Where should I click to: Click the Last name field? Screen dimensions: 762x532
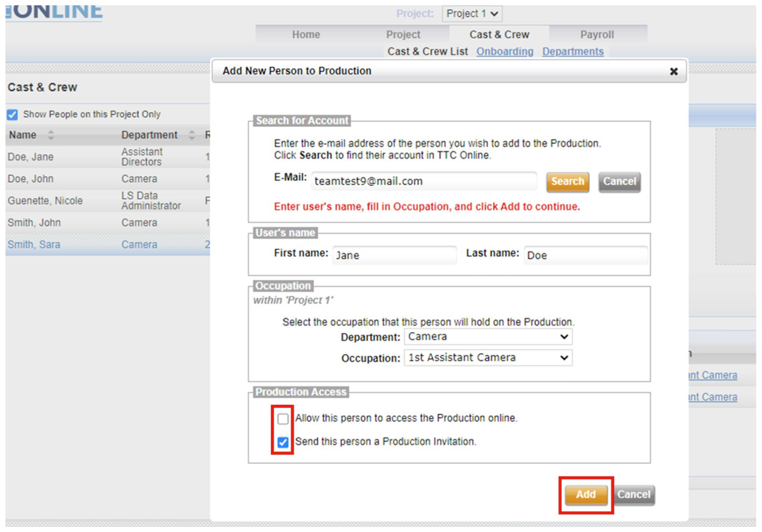(585, 255)
